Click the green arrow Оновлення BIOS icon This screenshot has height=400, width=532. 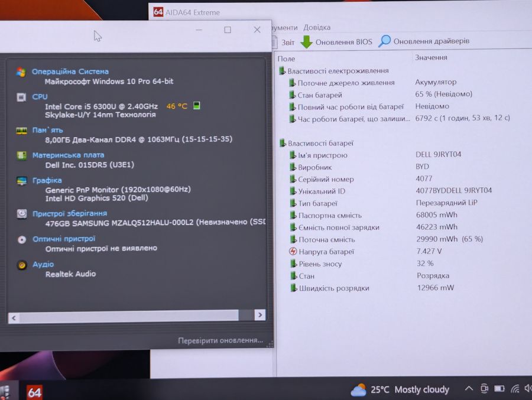point(306,42)
